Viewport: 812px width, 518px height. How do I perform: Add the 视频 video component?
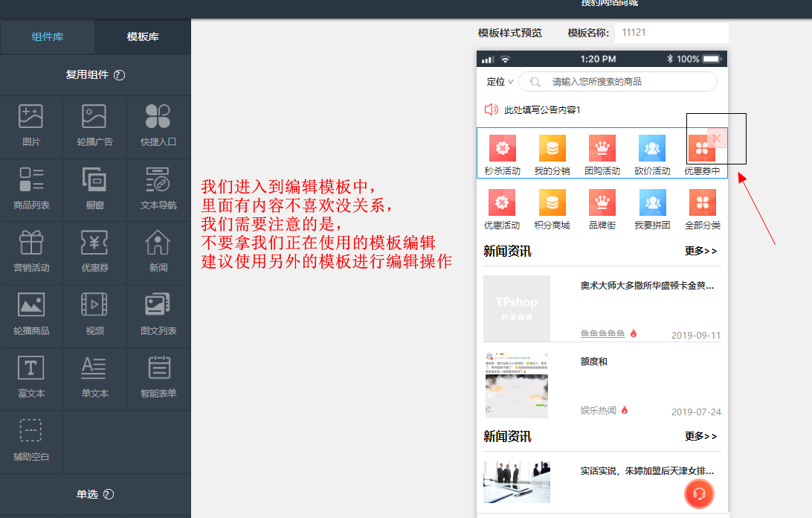(94, 315)
